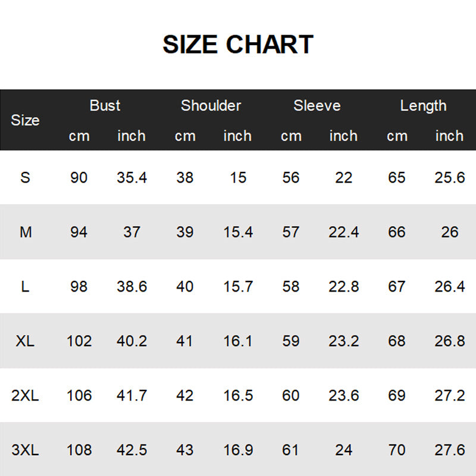Click the 16.5 inch shoulder value
The width and height of the screenshot is (476, 476).
point(237,396)
